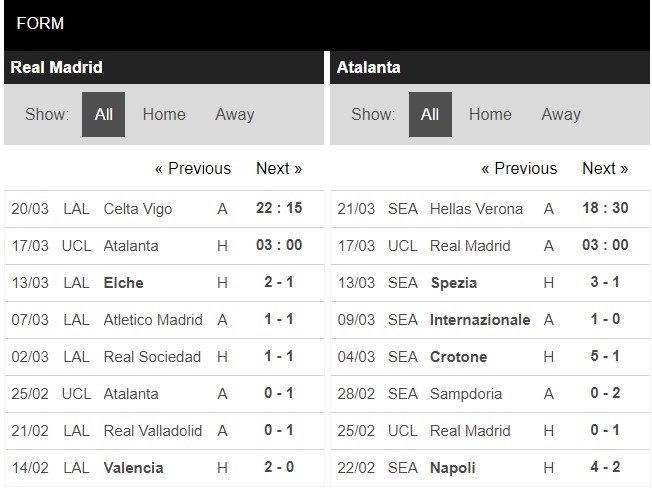652x495 pixels.
Task: Load Next Atalanta matches
Action: 605,168
